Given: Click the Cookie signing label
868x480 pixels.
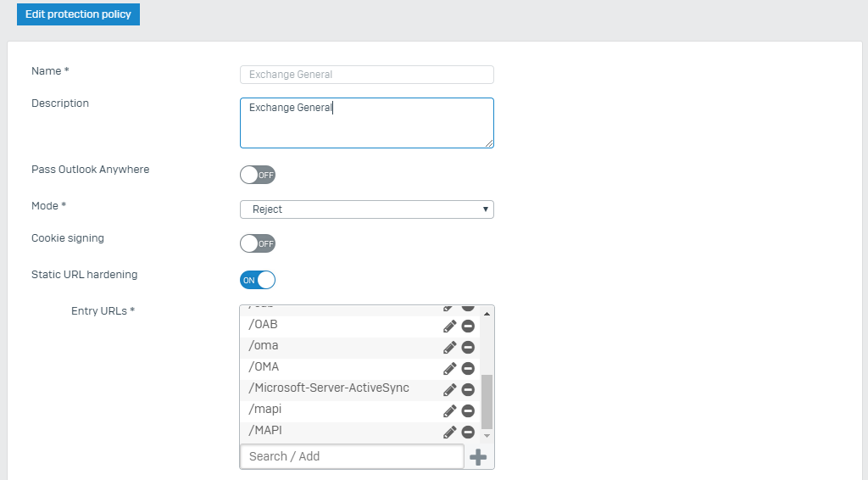Looking at the screenshot, I should click(x=68, y=238).
